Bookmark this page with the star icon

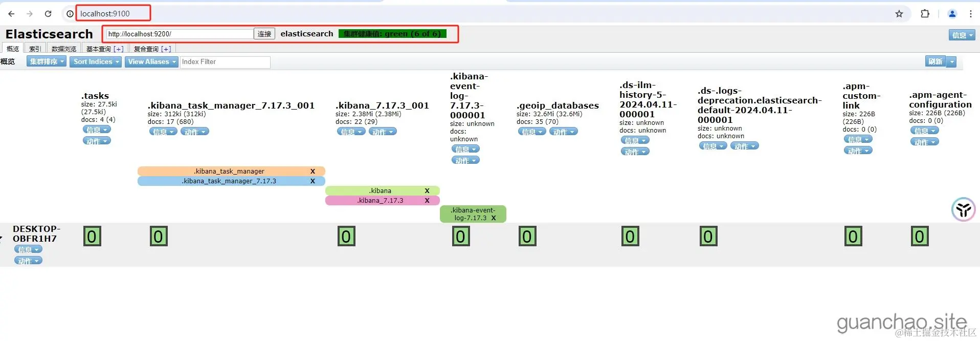[899, 14]
